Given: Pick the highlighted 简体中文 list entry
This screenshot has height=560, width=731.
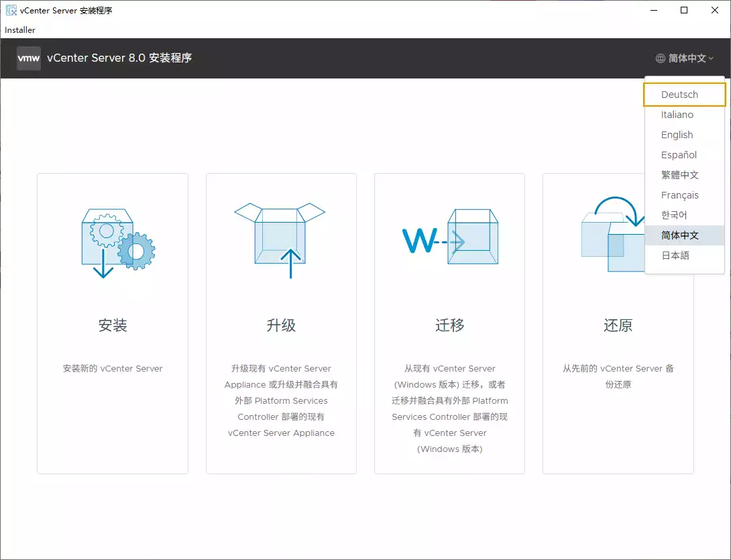Looking at the screenshot, I should [x=684, y=235].
